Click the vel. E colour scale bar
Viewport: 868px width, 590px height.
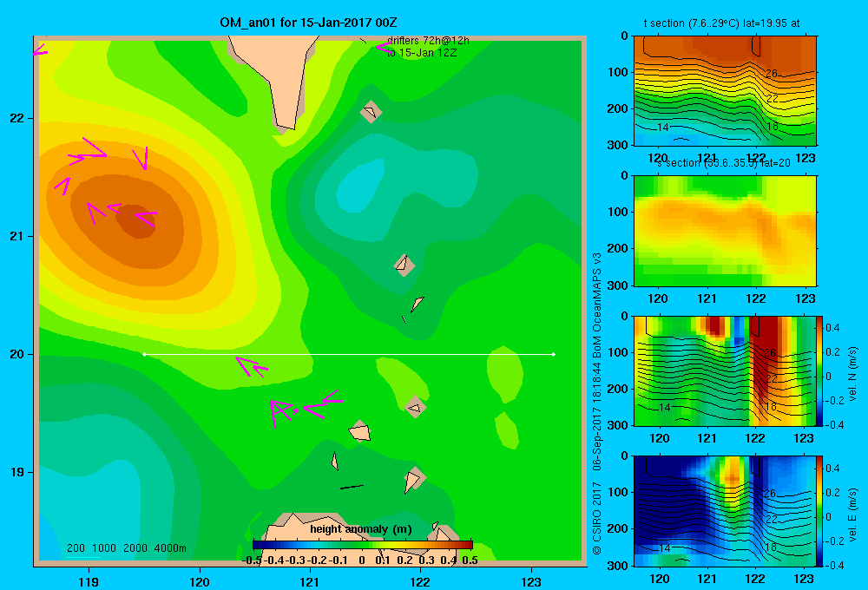point(820,511)
